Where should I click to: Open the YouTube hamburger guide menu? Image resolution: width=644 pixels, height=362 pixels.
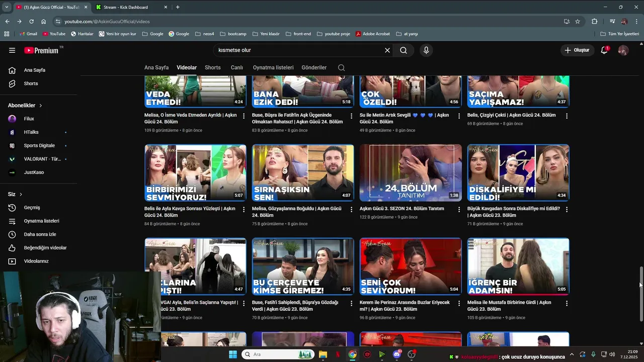click(12, 50)
